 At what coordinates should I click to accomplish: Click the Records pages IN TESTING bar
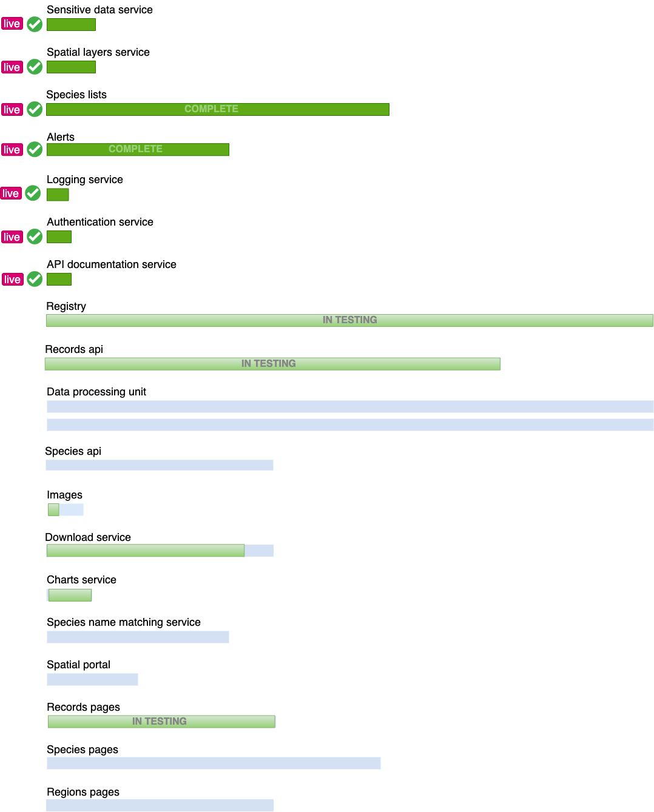tap(161, 722)
